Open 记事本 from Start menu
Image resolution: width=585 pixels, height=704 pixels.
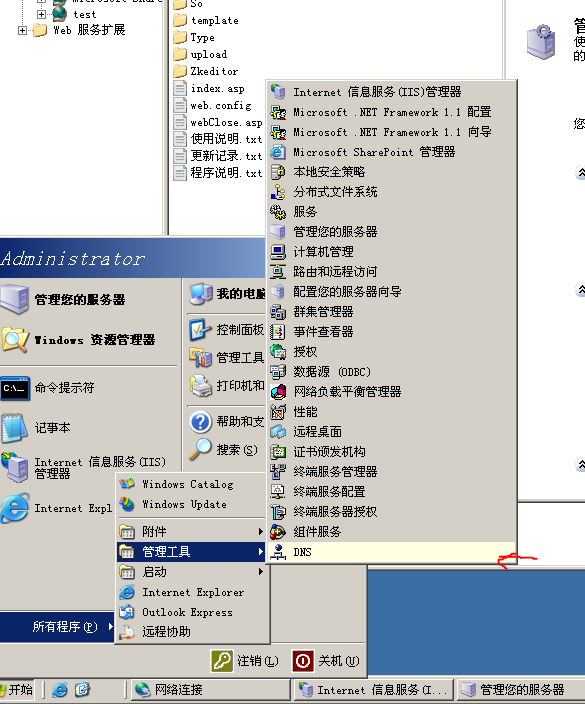tap(89, 427)
